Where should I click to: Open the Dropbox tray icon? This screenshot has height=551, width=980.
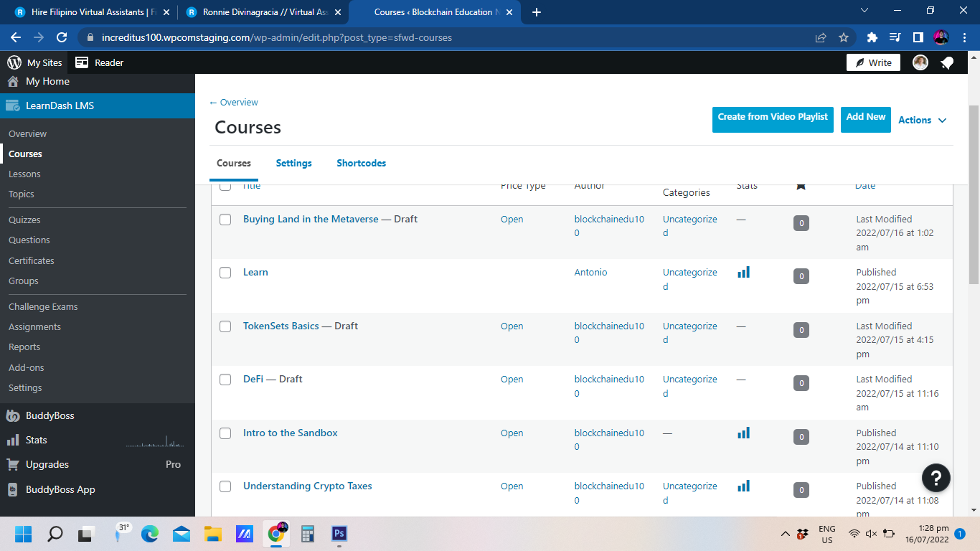(802, 534)
